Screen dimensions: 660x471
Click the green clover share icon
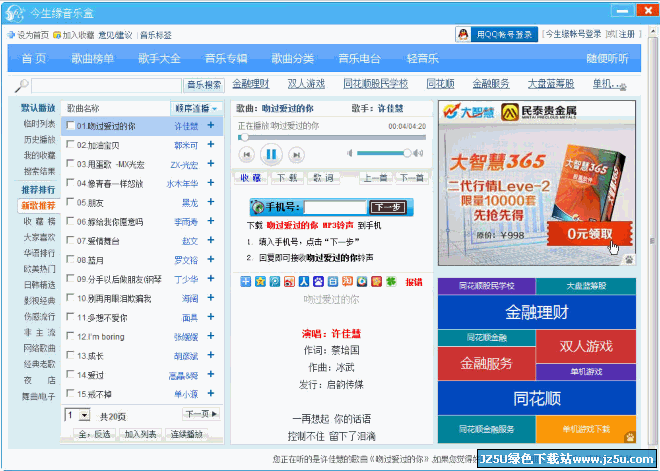(x=391, y=282)
